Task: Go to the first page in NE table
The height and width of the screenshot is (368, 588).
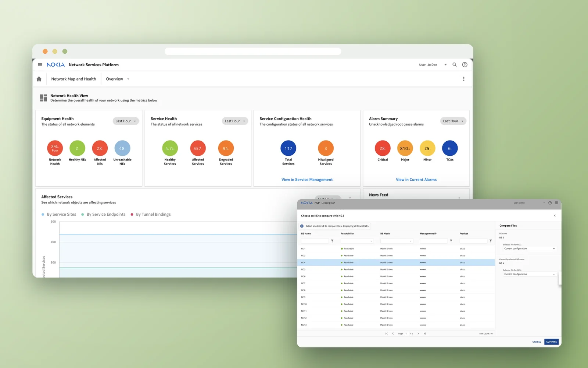Action: click(x=387, y=334)
